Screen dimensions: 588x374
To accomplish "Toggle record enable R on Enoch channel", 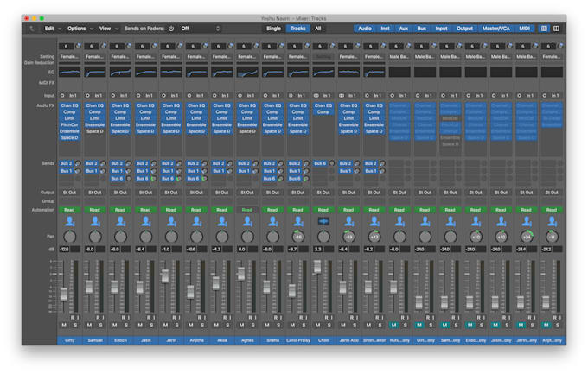I will pos(123,318).
